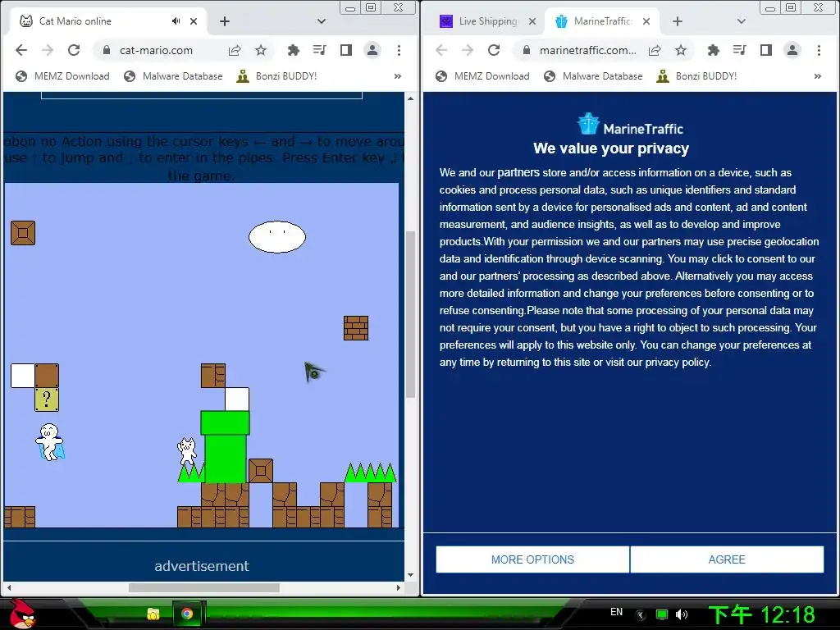Click the green pipe in the game
The image size is (840, 630).
225,447
